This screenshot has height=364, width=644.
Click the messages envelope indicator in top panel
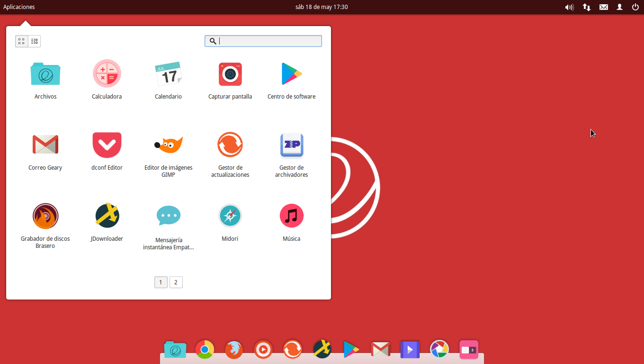pyautogui.click(x=604, y=7)
